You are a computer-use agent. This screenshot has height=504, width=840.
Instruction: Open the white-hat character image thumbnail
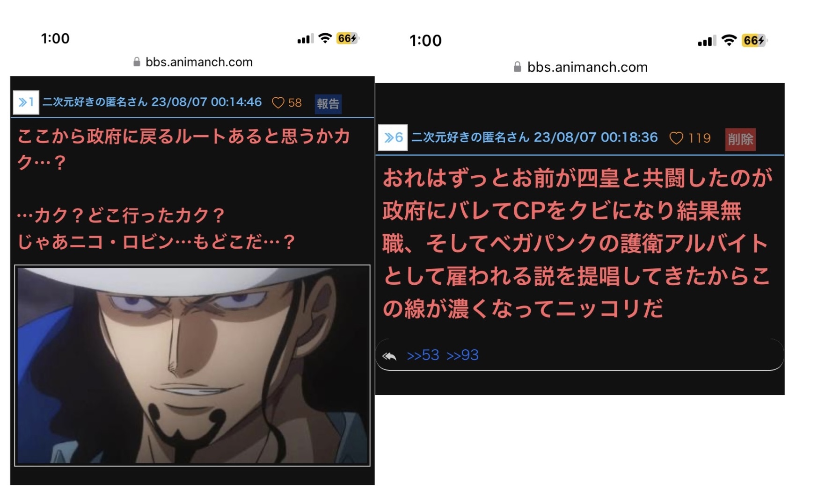[192, 366]
